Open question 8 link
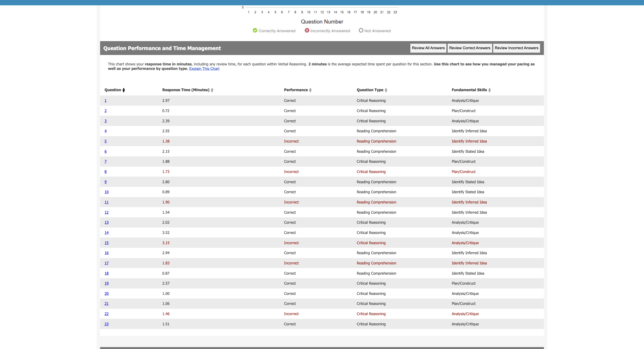Screen dimensions: 644x349 [105, 172]
